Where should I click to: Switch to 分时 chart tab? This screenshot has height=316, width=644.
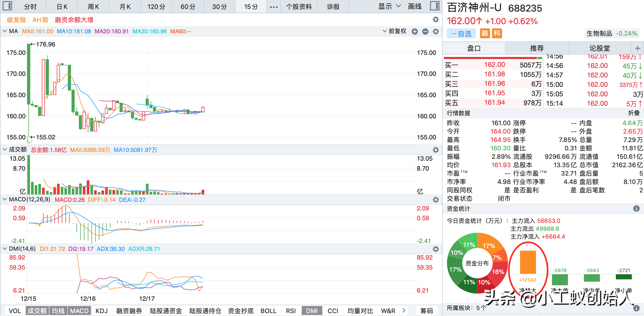30,7
